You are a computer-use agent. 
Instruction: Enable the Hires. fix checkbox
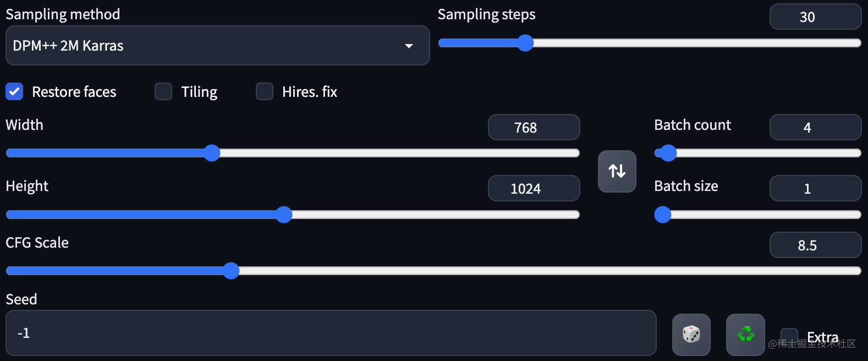pyautogui.click(x=265, y=91)
